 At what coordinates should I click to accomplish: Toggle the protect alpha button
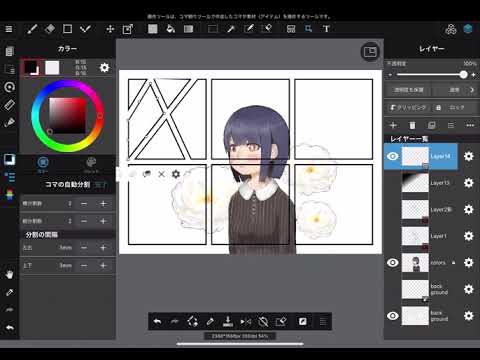click(x=409, y=90)
